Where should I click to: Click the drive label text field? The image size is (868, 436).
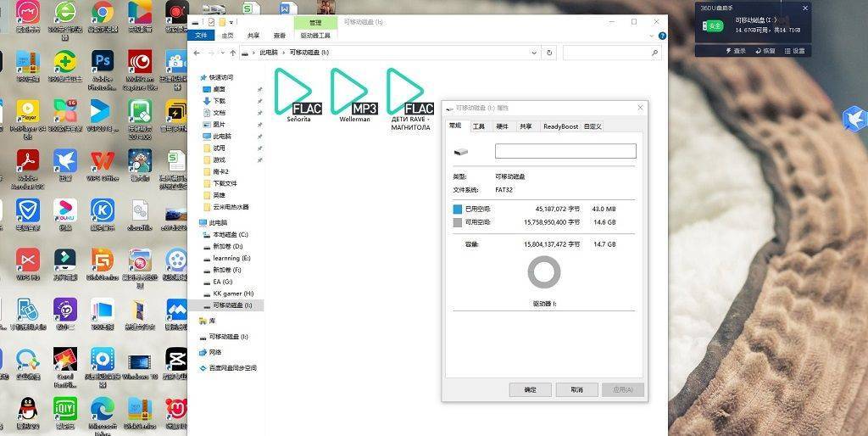click(x=565, y=151)
